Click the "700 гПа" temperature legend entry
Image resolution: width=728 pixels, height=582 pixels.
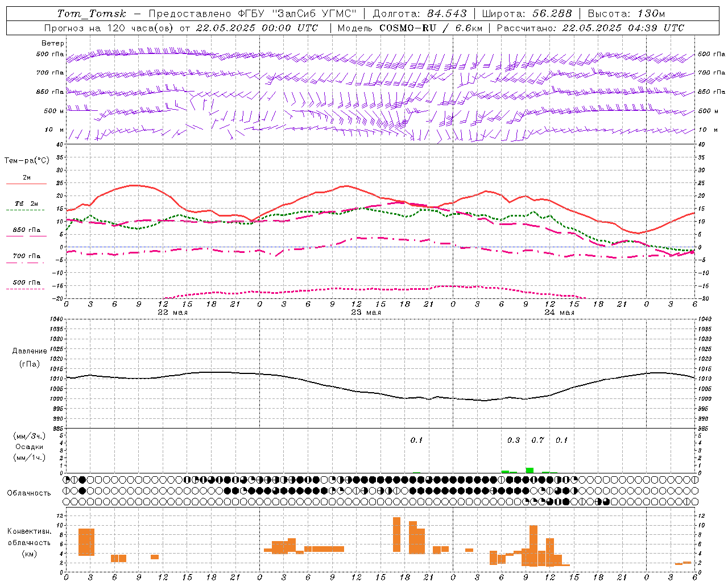pyautogui.click(x=27, y=256)
